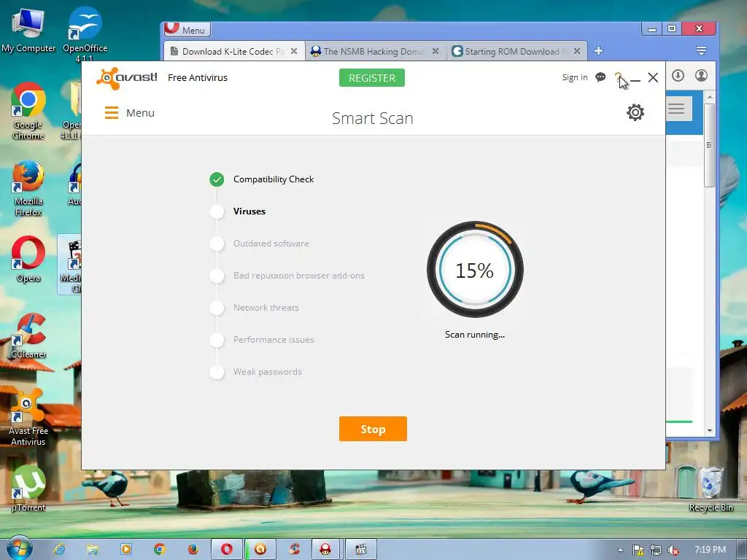Switch to Avast taskbar button
This screenshot has height=560, width=747.
pyautogui.click(x=260, y=549)
